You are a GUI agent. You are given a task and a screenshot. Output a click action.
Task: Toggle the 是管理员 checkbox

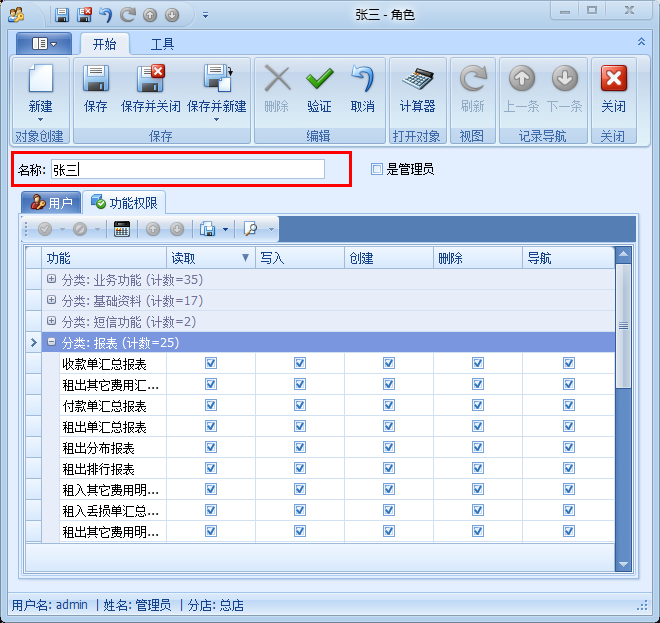[377, 170]
